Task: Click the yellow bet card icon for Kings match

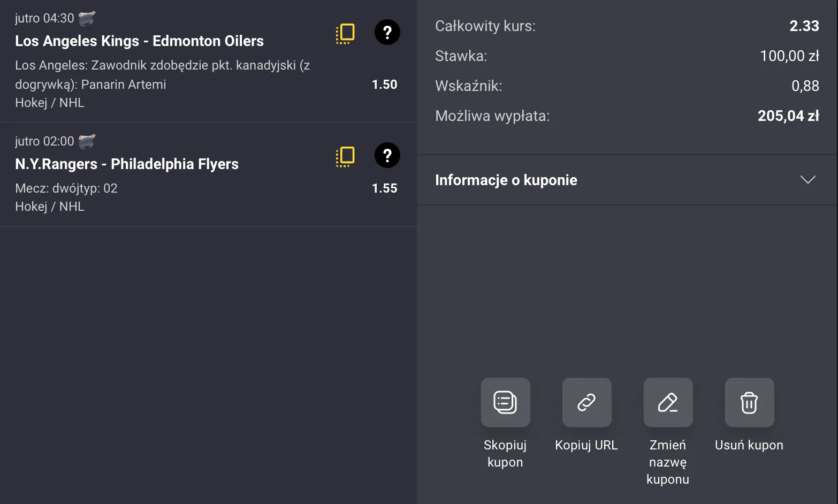Action: tap(345, 33)
